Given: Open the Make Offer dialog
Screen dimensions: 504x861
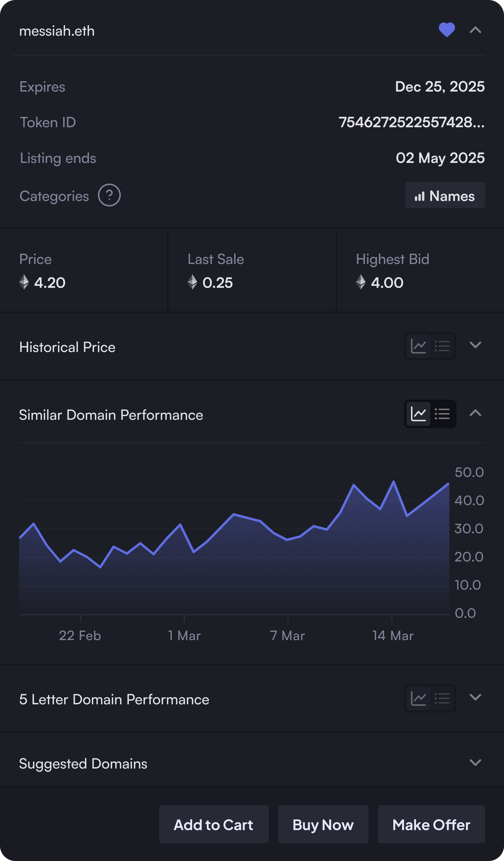Looking at the screenshot, I should coord(431,824).
